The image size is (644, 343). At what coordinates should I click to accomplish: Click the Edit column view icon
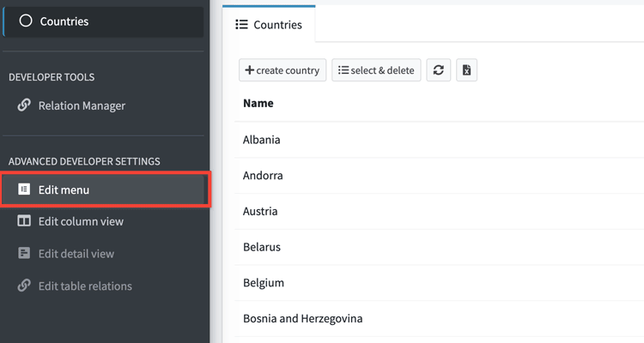pos(24,221)
